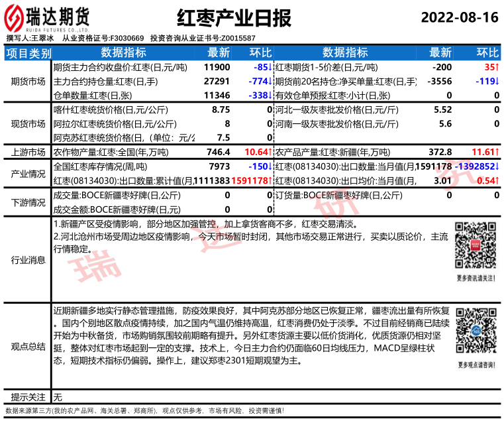Click the 更多资讯请关注 caption text
This screenshot has height=421, width=504.
474,278
